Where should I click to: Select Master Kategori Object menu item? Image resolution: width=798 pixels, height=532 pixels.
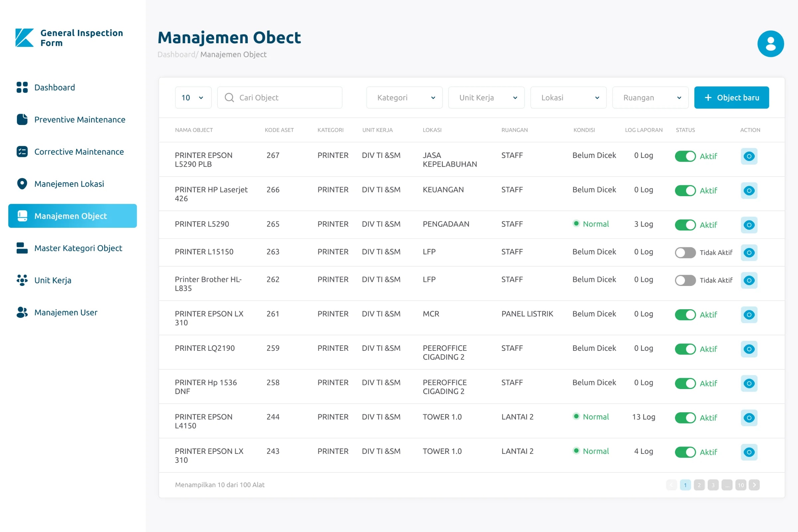(78, 248)
